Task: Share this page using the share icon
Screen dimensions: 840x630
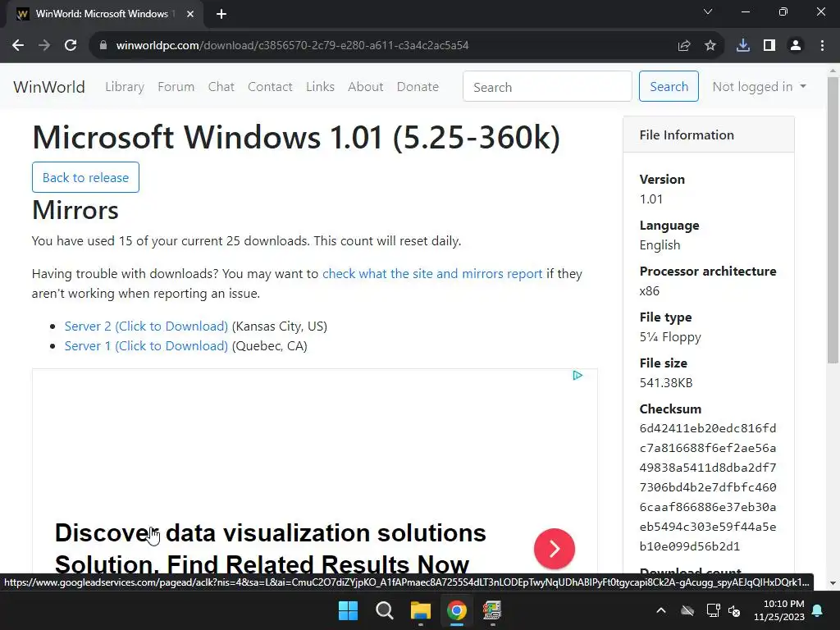Action: [x=683, y=46]
